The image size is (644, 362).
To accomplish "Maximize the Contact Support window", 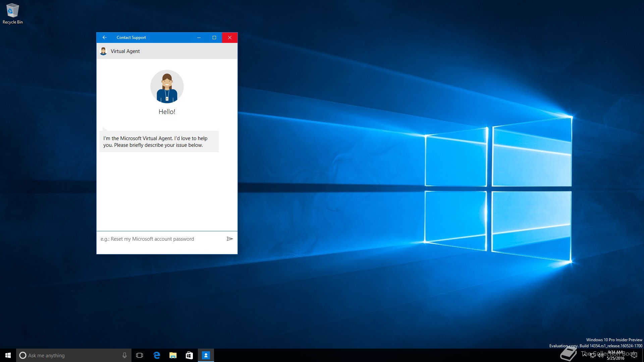I will point(214,38).
